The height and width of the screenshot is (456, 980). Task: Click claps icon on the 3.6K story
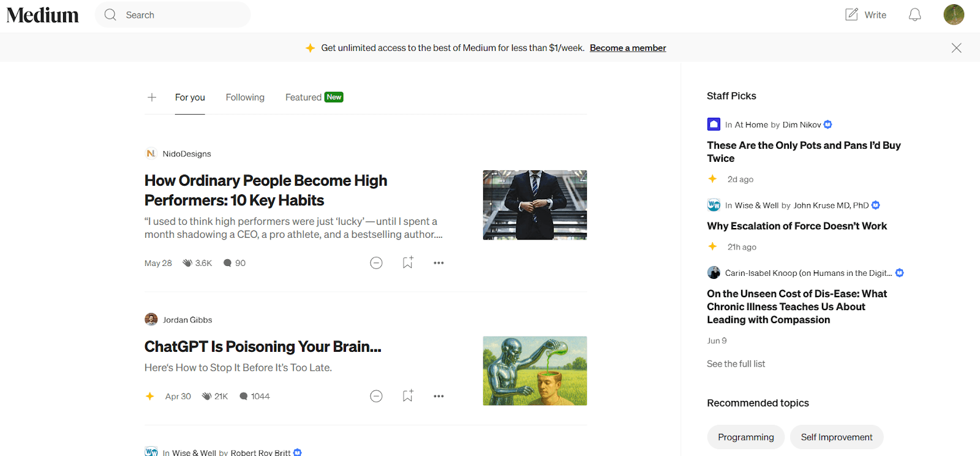[x=187, y=263]
